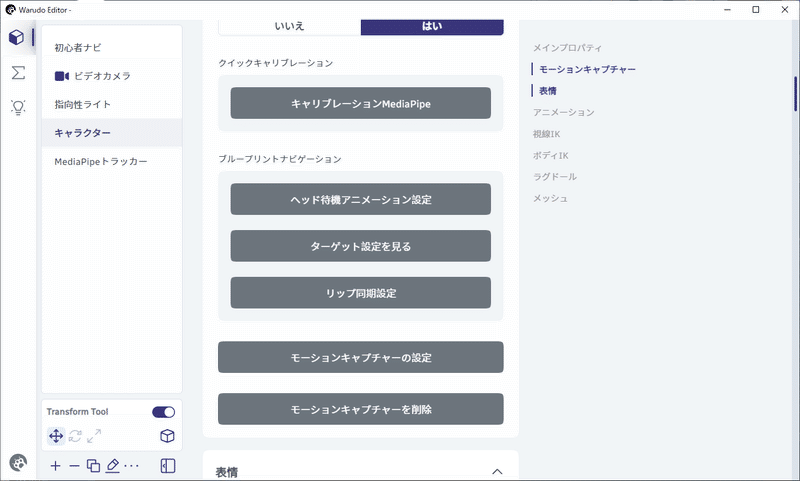Image resolution: width=800 pixels, height=481 pixels.
Task: Select the はい option
Action: (432, 27)
